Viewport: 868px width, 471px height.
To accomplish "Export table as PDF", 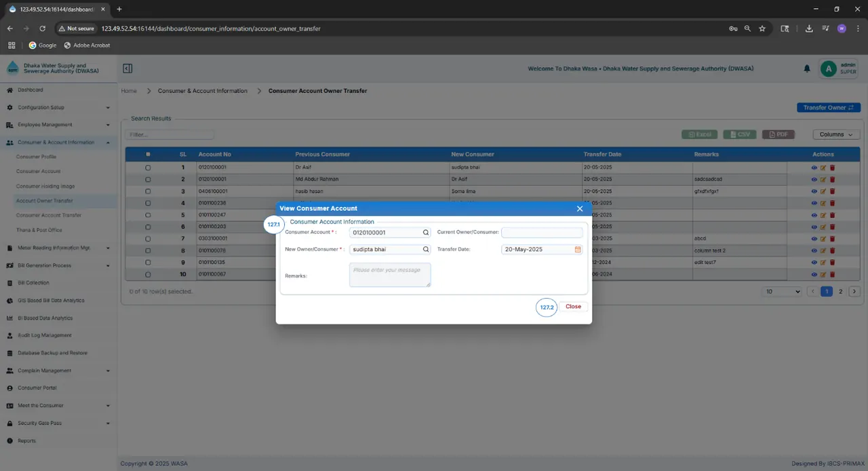I will click(x=778, y=134).
